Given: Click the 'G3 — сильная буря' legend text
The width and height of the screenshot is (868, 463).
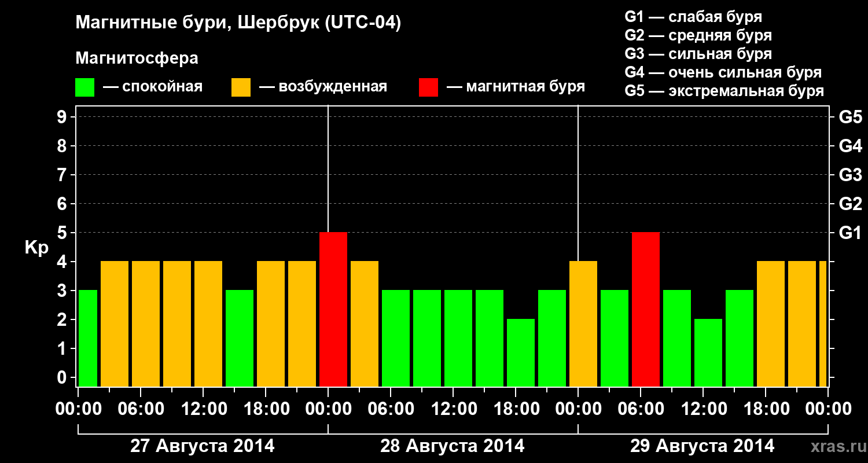Looking at the screenshot, I should [x=698, y=54].
